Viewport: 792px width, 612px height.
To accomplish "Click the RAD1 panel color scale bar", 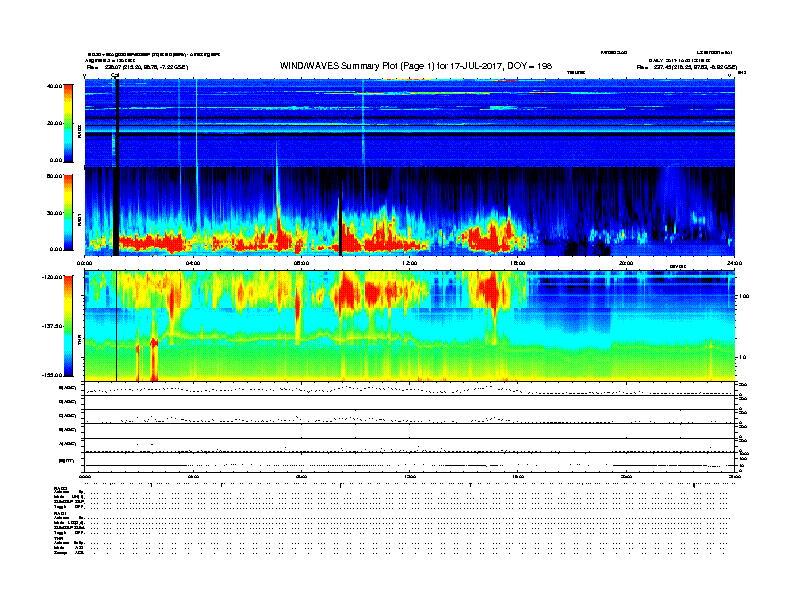I will coord(67,212).
